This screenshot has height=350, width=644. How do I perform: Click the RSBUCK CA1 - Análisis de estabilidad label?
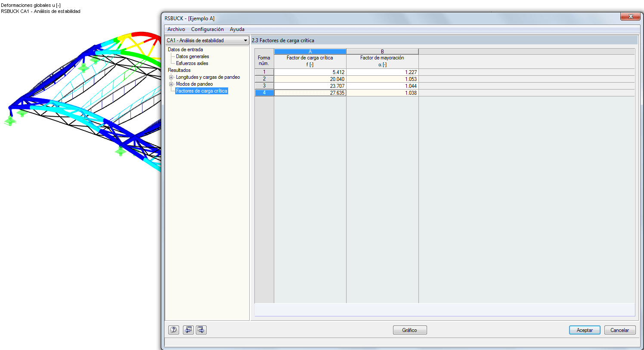click(40, 11)
